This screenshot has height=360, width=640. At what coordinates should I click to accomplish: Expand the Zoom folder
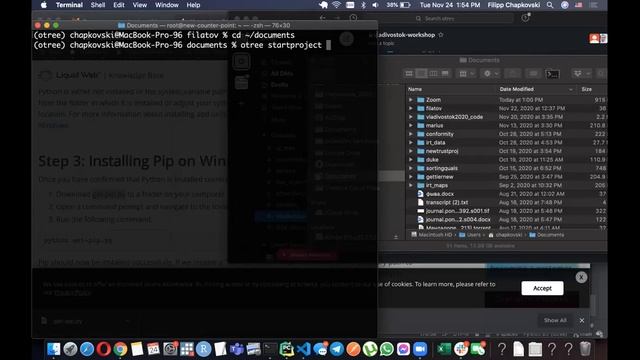pos(411,100)
